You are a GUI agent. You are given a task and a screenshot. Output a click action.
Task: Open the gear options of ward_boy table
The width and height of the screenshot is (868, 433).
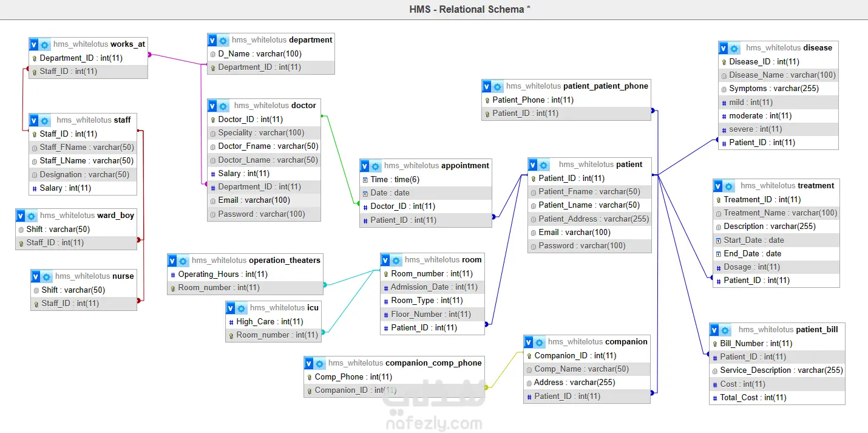(x=32, y=216)
